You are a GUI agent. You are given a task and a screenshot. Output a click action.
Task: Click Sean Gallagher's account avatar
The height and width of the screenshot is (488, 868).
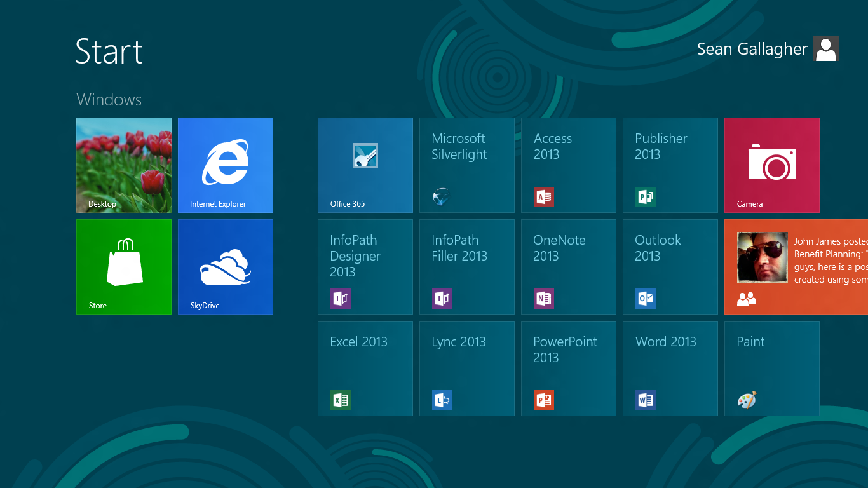(x=825, y=48)
